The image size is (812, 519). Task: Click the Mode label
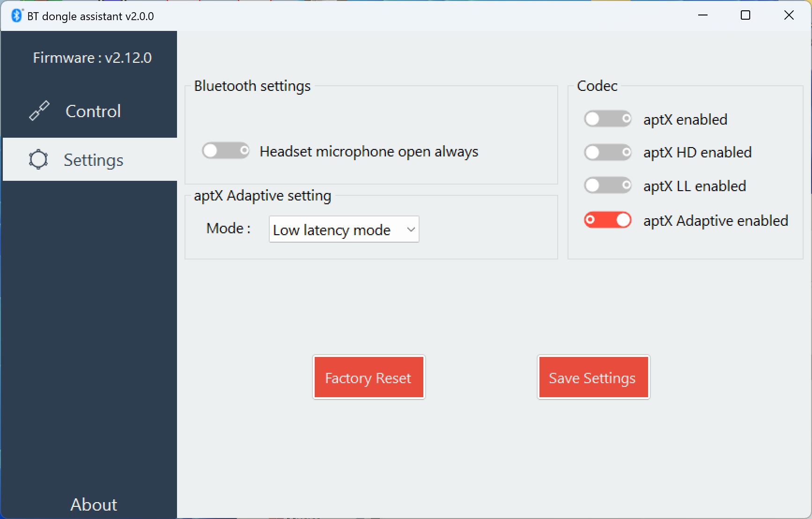[x=229, y=228]
